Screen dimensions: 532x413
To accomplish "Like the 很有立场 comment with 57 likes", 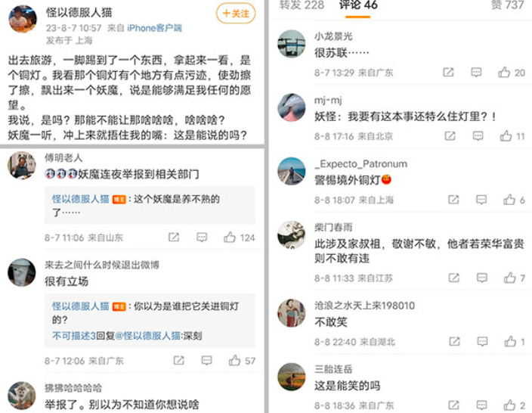I will click(x=234, y=360).
